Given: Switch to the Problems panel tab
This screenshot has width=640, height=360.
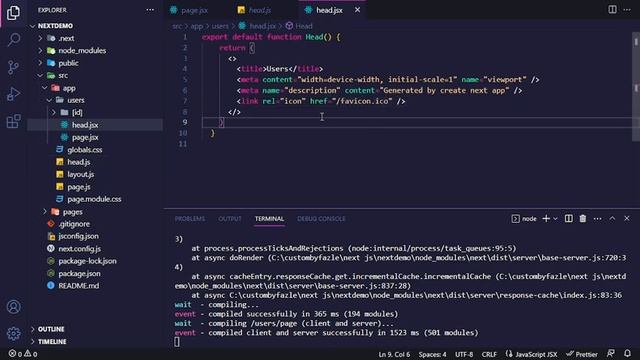Looking at the screenshot, I should point(190,219).
